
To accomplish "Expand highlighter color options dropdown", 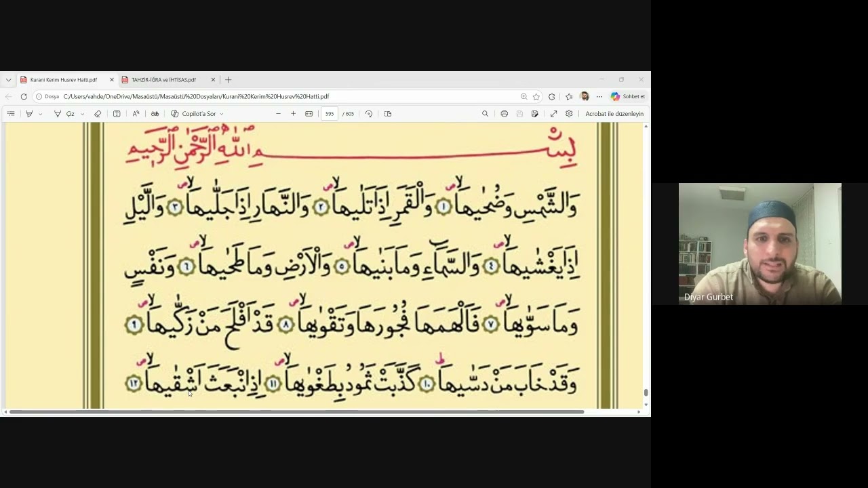I will pos(41,114).
